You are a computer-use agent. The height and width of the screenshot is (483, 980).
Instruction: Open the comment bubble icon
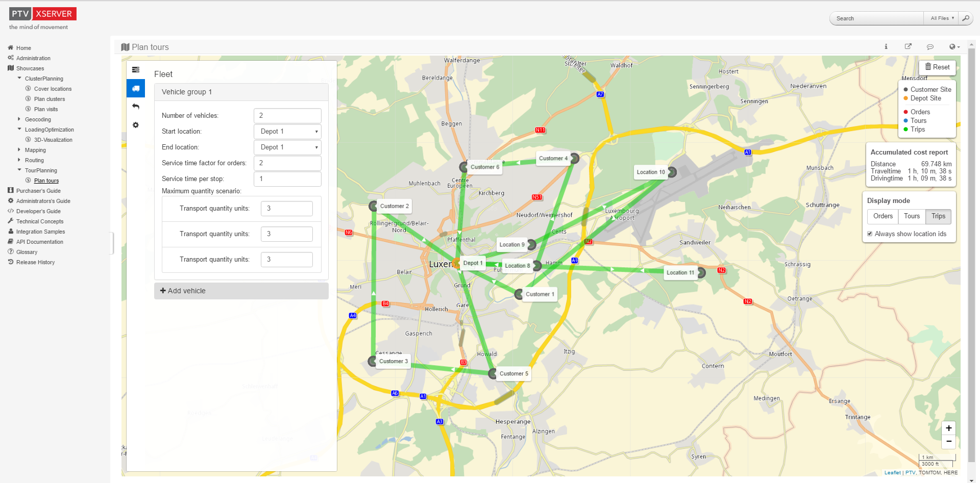coord(930,46)
